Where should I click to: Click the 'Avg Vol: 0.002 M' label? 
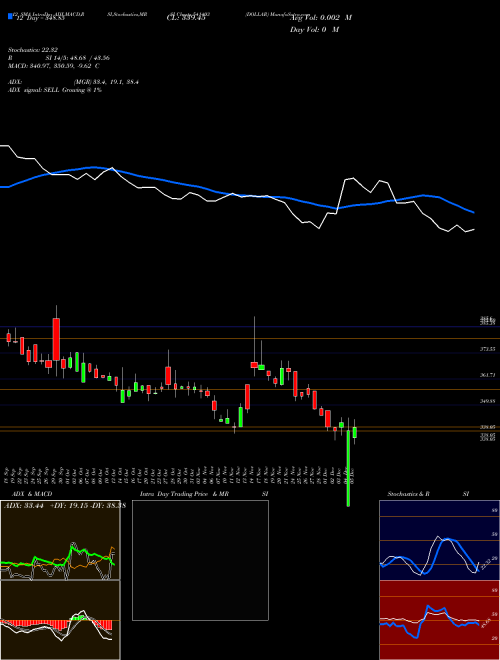click(x=321, y=18)
